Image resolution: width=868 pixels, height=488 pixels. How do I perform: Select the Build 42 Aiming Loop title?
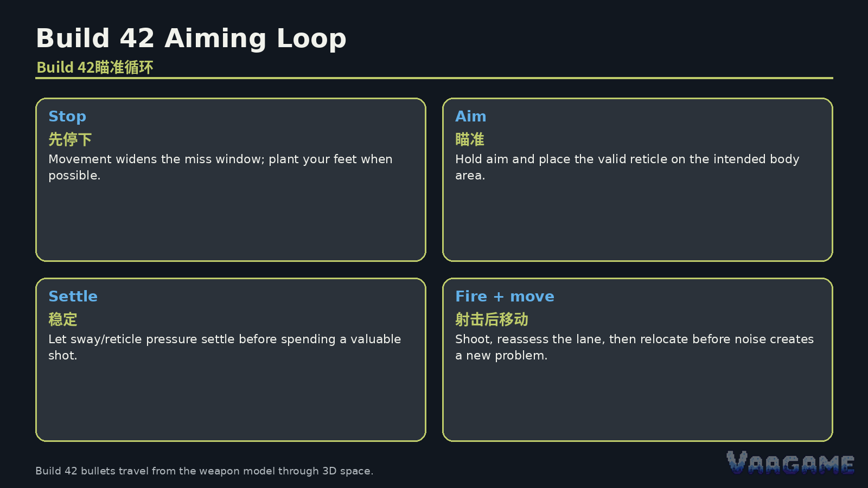click(x=191, y=38)
